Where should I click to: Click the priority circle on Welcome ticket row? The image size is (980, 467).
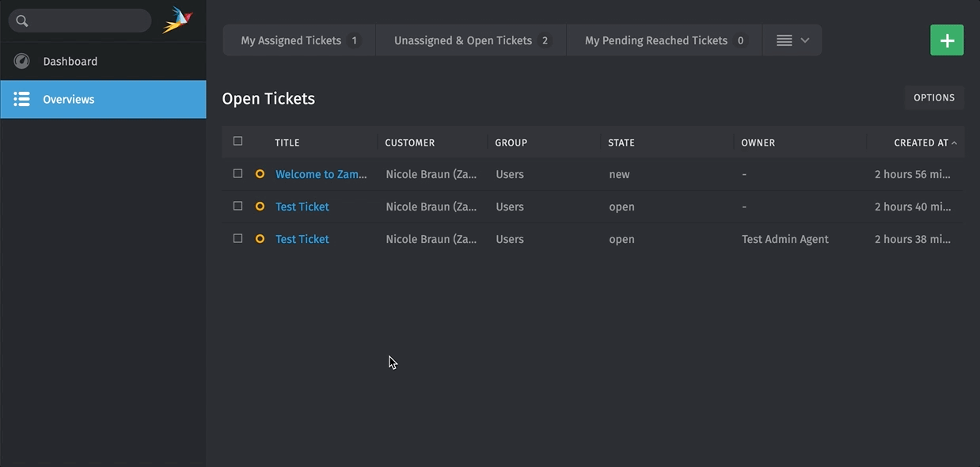[x=260, y=173]
